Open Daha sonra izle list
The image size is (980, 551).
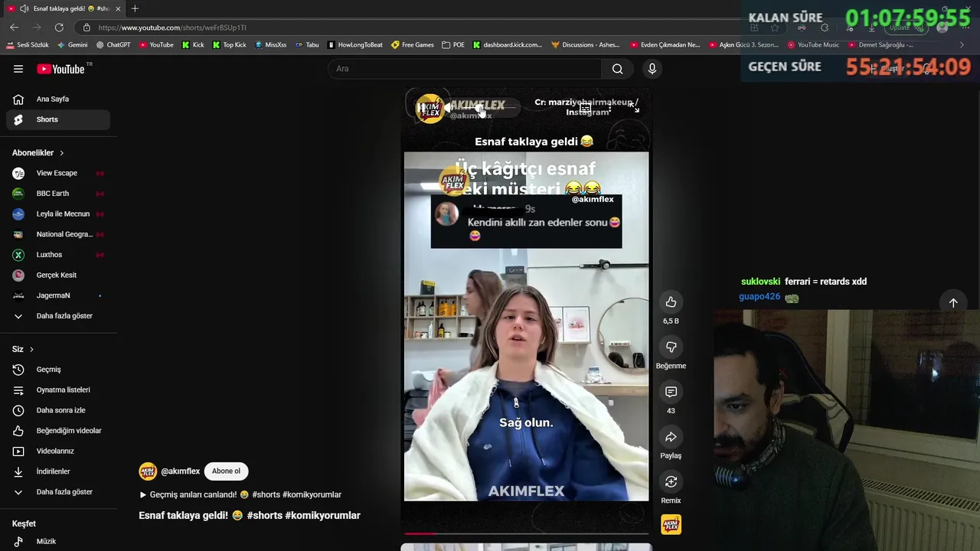(x=58, y=410)
